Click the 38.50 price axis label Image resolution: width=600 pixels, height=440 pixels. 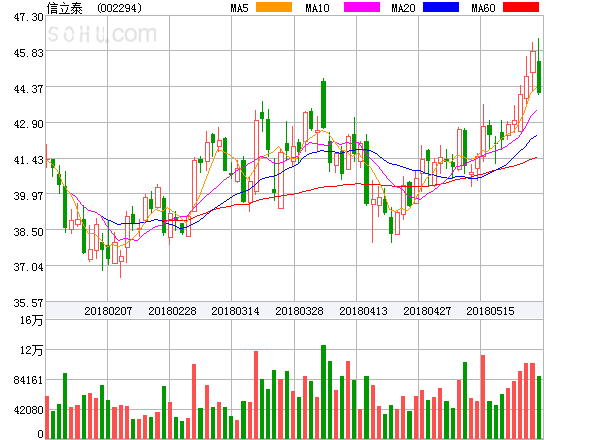click(x=28, y=232)
